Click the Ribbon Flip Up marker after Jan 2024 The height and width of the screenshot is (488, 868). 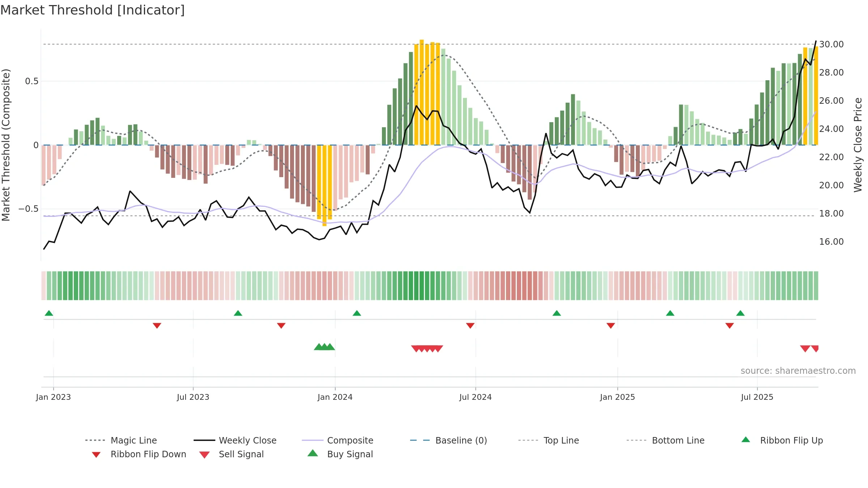click(357, 313)
